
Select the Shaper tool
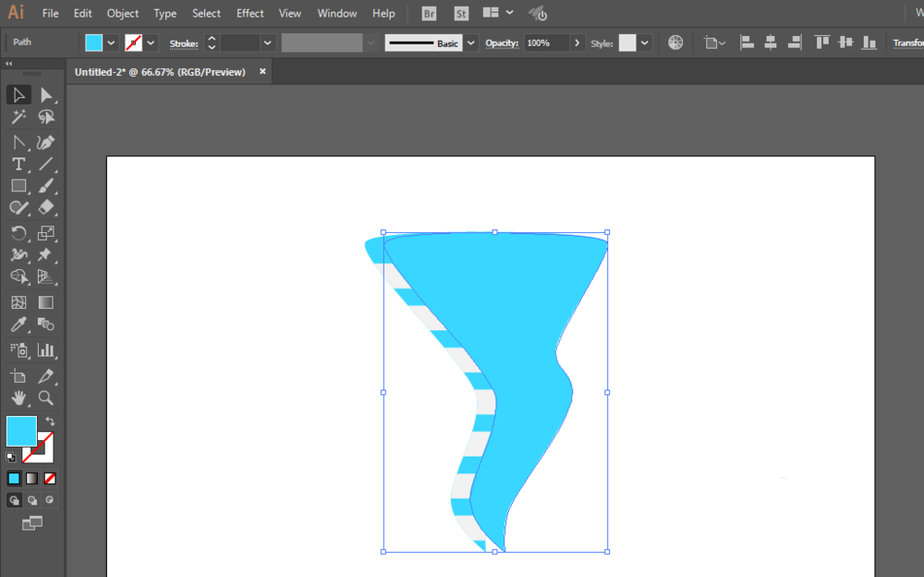coord(18,208)
